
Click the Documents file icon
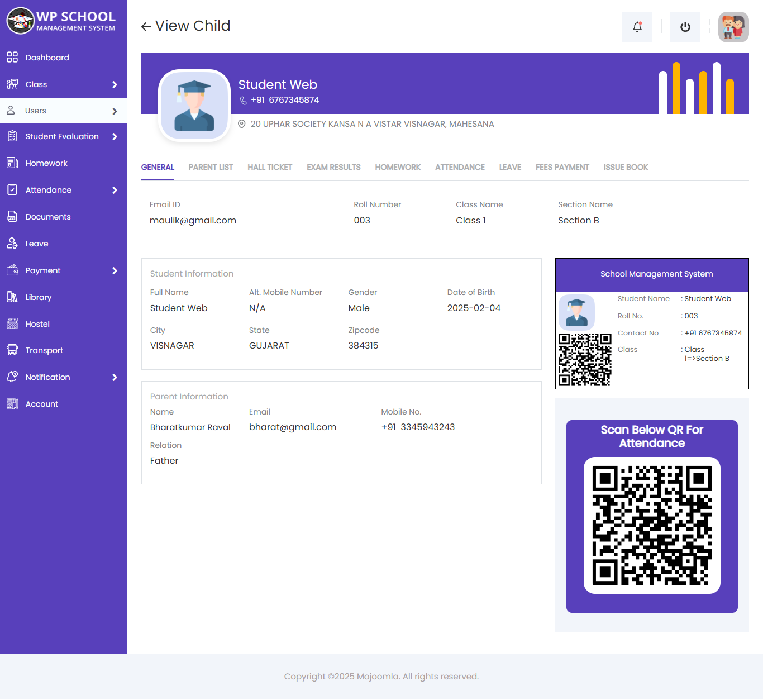tap(12, 217)
